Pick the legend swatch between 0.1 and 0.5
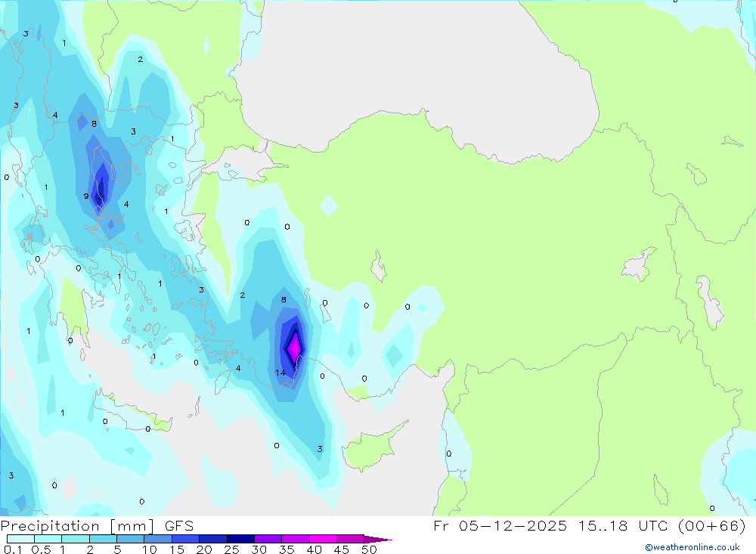This screenshot has width=756, height=554. tap(20, 539)
